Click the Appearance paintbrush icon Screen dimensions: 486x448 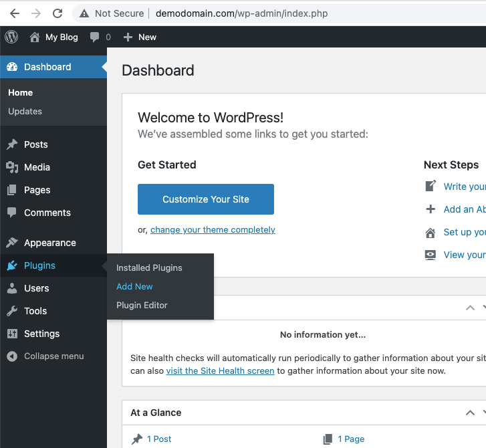pos(12,243)
